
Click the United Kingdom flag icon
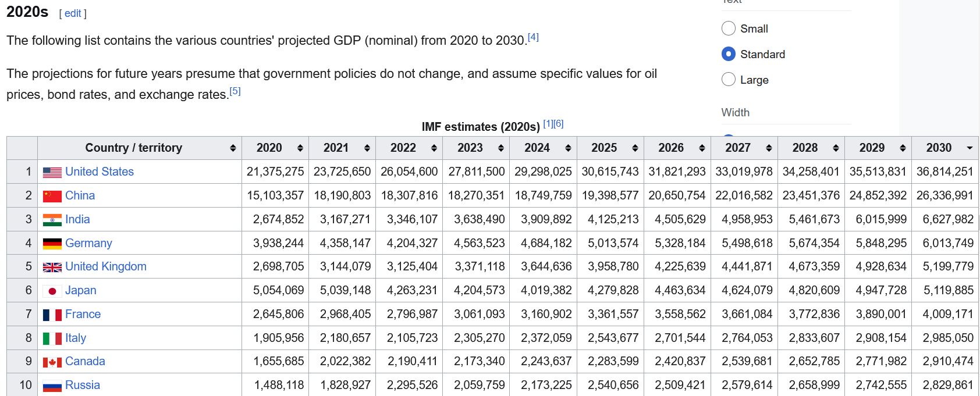(52, 267)
